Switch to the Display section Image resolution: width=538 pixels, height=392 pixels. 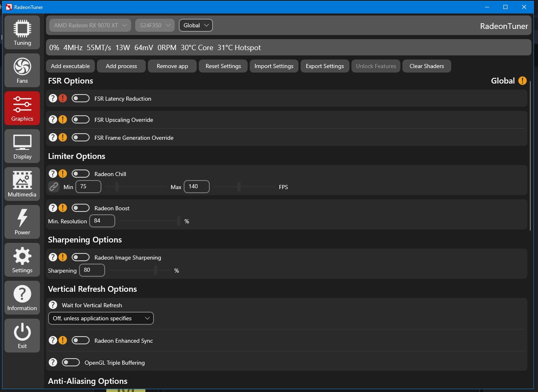[x=22, y=146]
